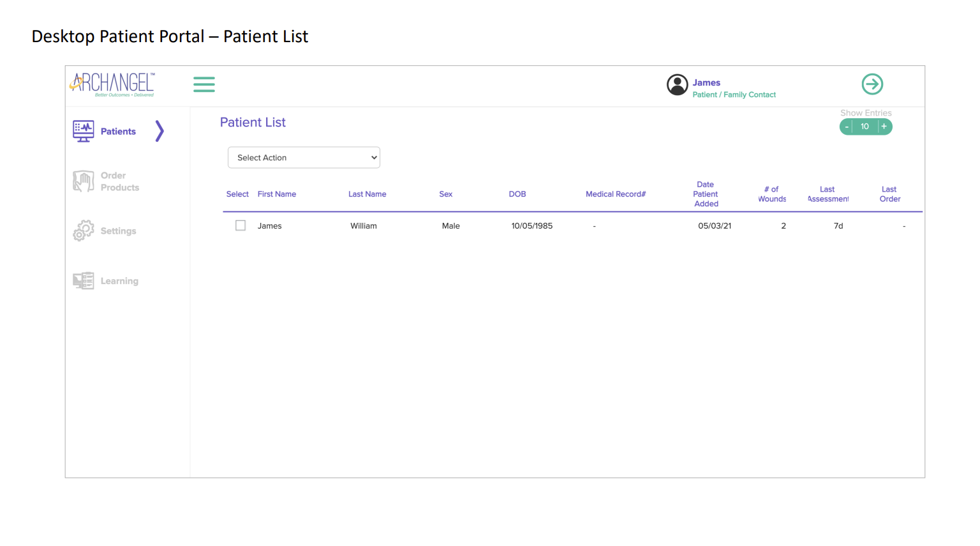Screen dimensions: 980x546
Task: Increase show entries with plus button
Action: coord(884,126)
